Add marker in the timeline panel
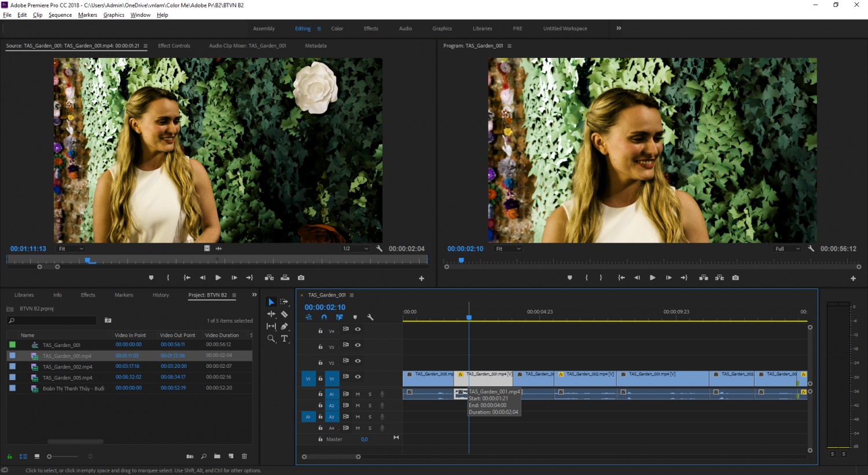The height and width of the screenshot is (475, 868). pos(355,317)
